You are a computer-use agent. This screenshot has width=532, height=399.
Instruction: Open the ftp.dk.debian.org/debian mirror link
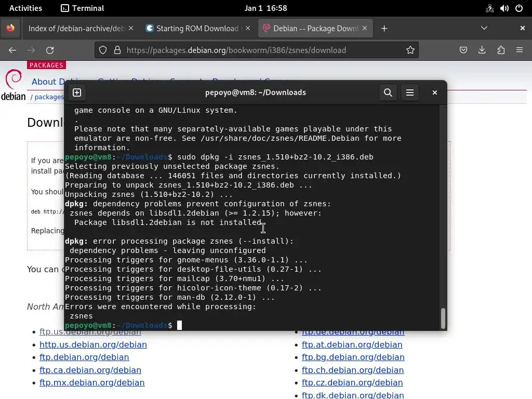pyautogui.click(x=353, y=395)
